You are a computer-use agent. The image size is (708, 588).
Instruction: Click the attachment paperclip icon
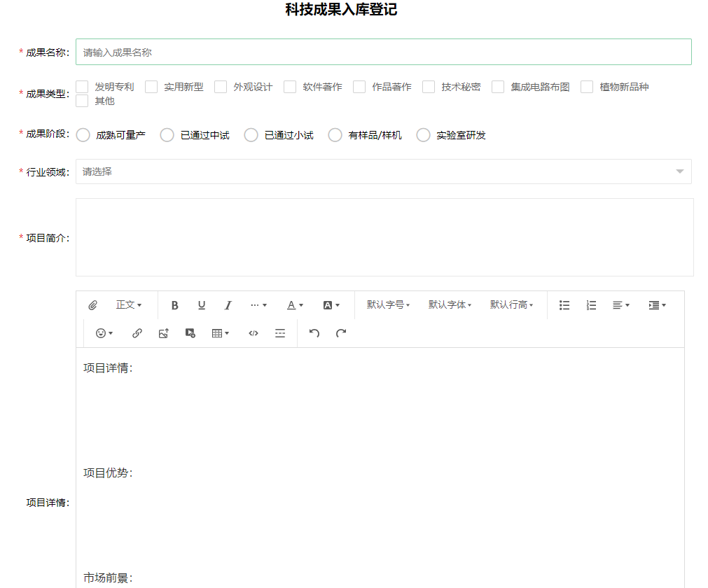[92, 305]
